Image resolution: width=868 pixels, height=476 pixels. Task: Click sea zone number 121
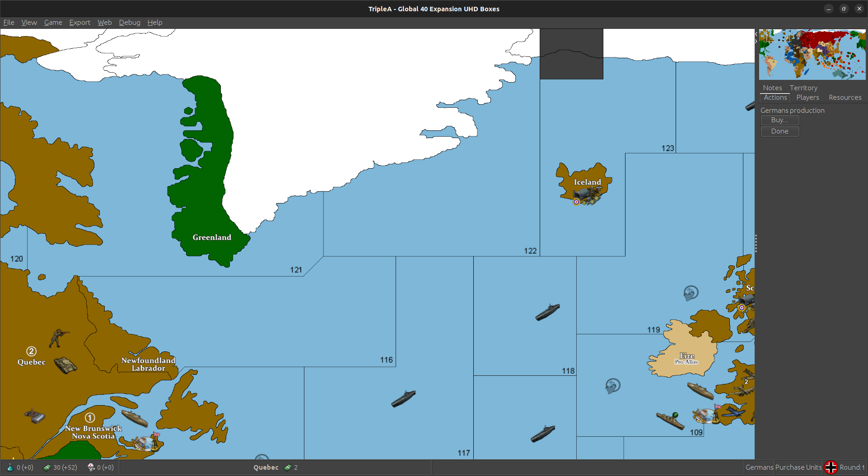[296, 270]
